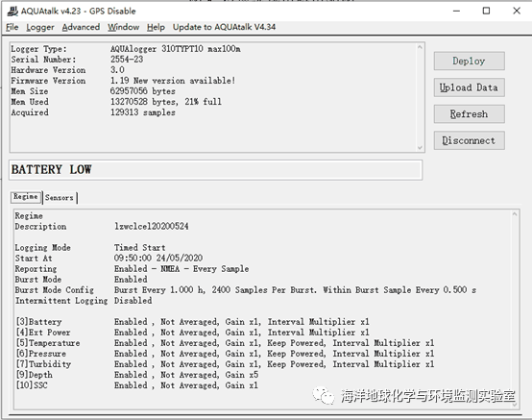This screenshot has height=420, width=532.
Task: Click memory size 62957056 bytes
Action: [x=143, y=91]
